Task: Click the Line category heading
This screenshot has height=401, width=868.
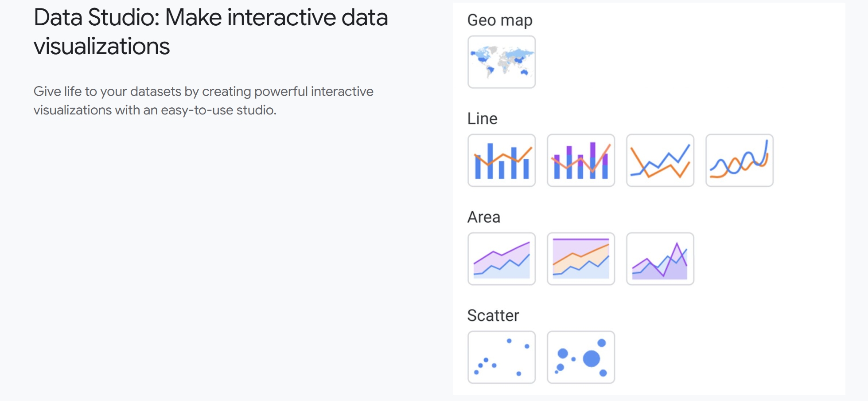Action: (x=482, y=118)
